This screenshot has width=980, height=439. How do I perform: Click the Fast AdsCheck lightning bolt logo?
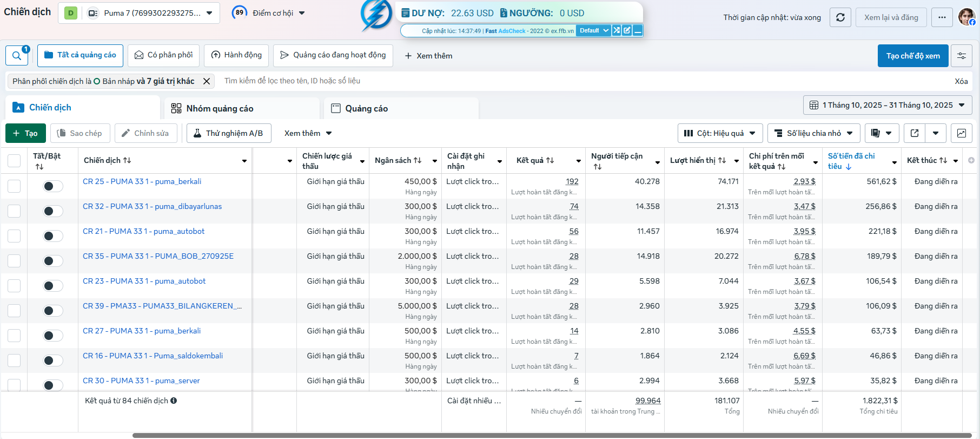pos(376,15)
